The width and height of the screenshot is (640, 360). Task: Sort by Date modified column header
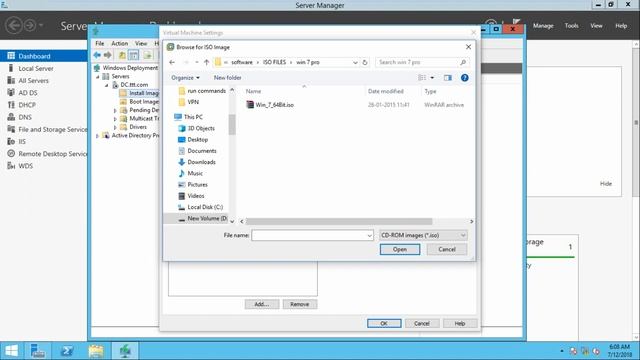pos(385,91)
